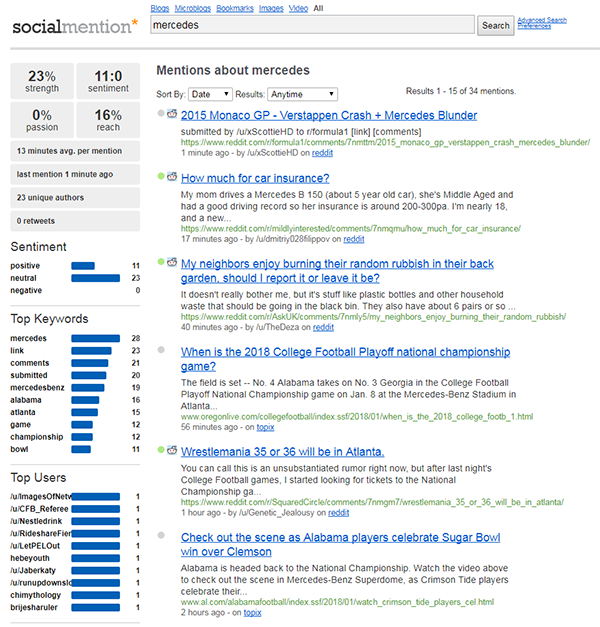Select the alabama keyword
This screenshot has height=627, width=600.
tap(26, 400)
